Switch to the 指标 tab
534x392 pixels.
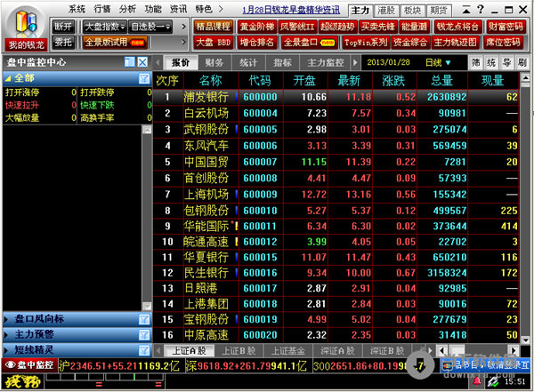click(x=282, y=62)
